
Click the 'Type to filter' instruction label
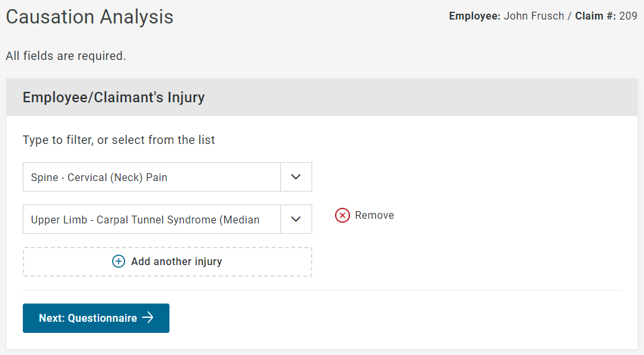click(x=119, y=140)
